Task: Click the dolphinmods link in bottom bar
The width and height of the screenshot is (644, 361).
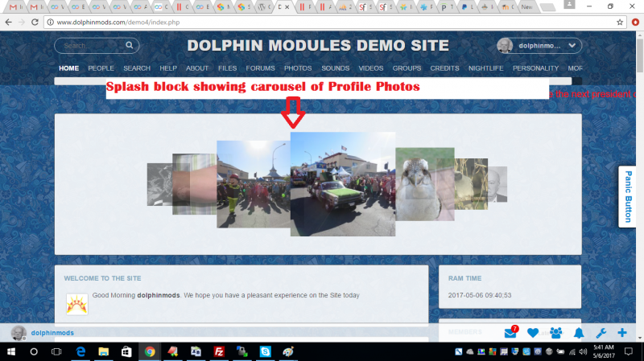Action: click(x=52, y=333)
